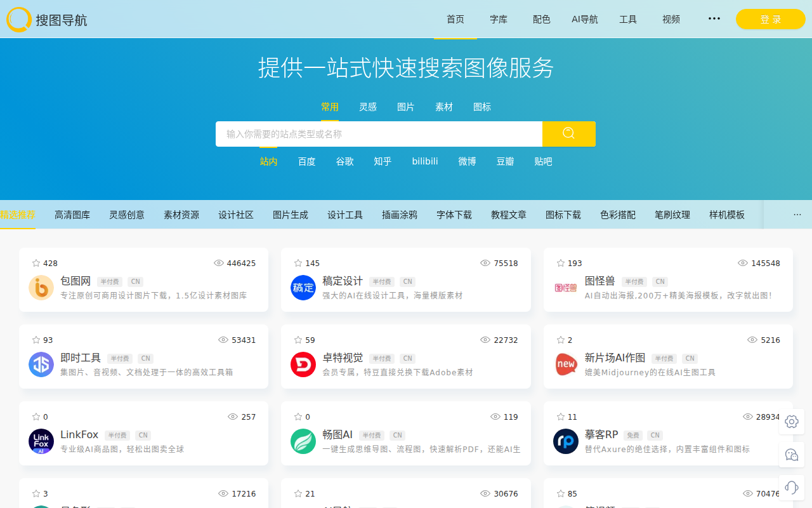Click the eye view-count icon on 畅图AI card

click(x=495, y=417)
